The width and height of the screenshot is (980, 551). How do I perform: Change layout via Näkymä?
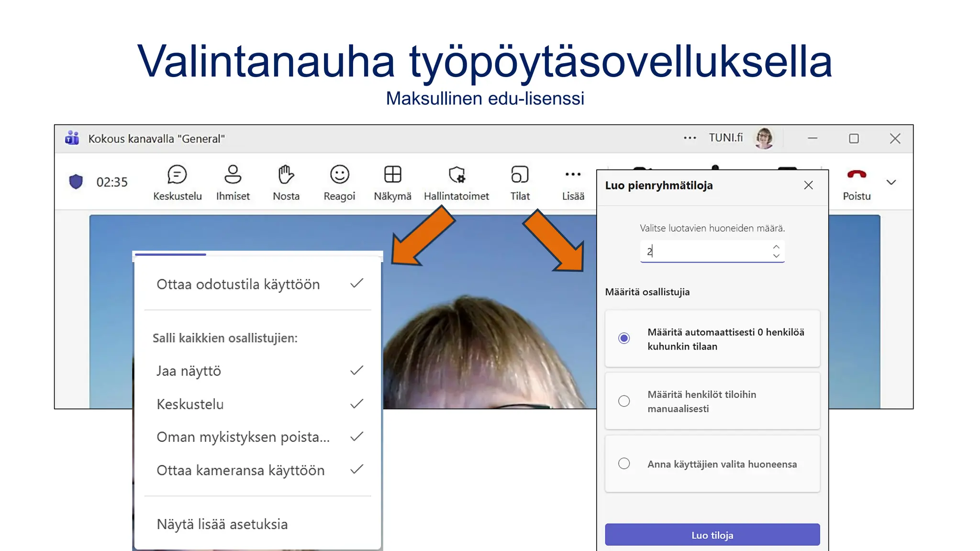(x=392, y=183)
